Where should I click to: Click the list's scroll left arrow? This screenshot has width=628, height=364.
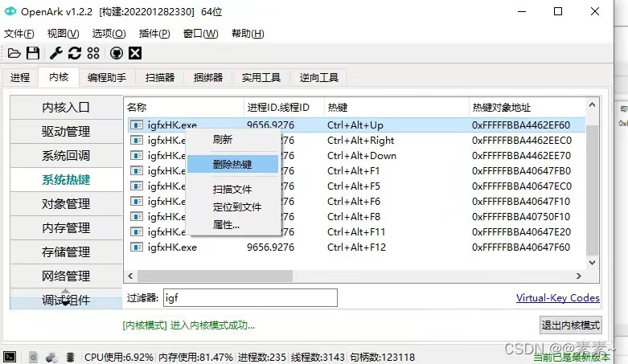[130, 276]
